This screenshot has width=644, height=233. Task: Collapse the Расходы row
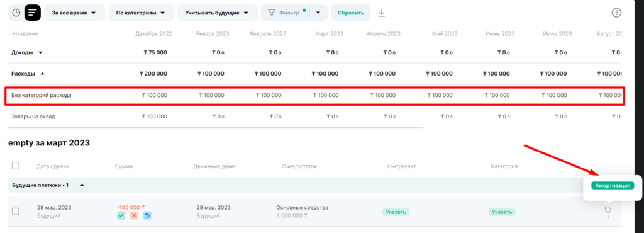(x=43, y=74)
